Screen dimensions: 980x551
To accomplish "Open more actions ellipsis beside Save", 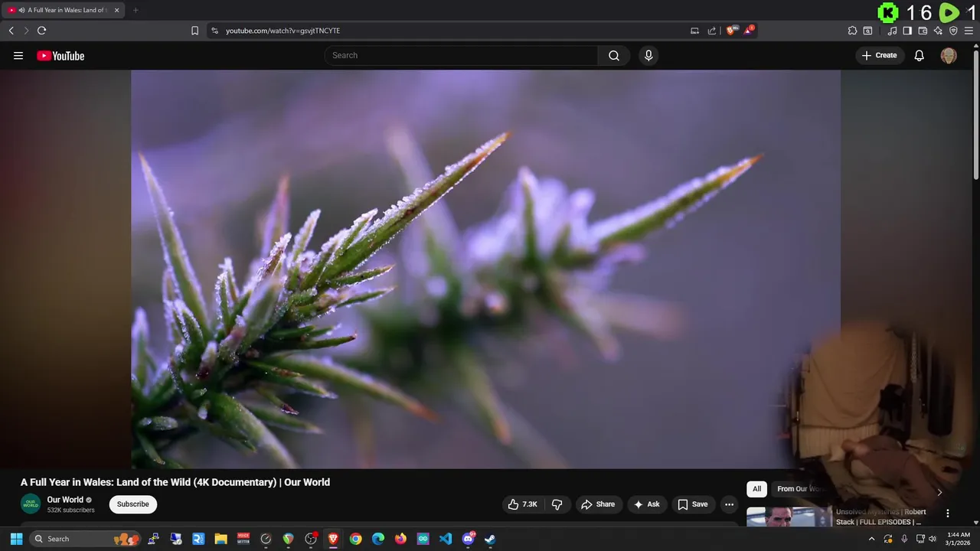I will point(729,504).
